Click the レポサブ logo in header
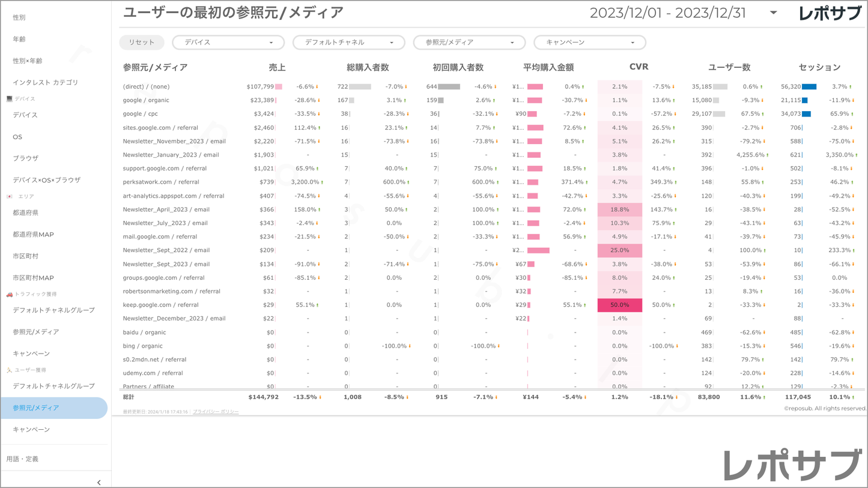The image size is (868, 488). (830, 13)
